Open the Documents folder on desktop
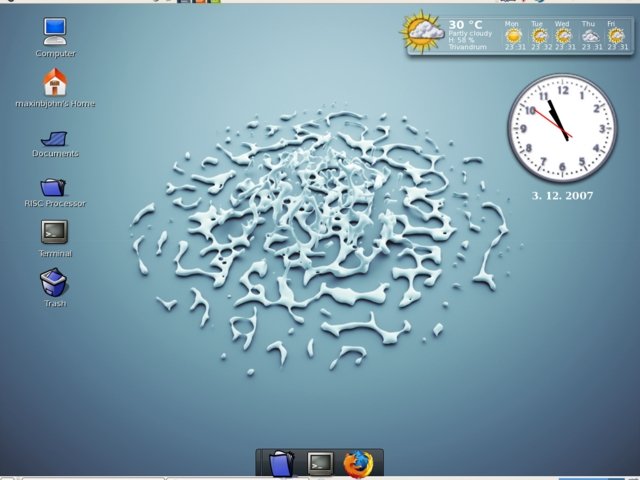 click(x=55, y=135)
